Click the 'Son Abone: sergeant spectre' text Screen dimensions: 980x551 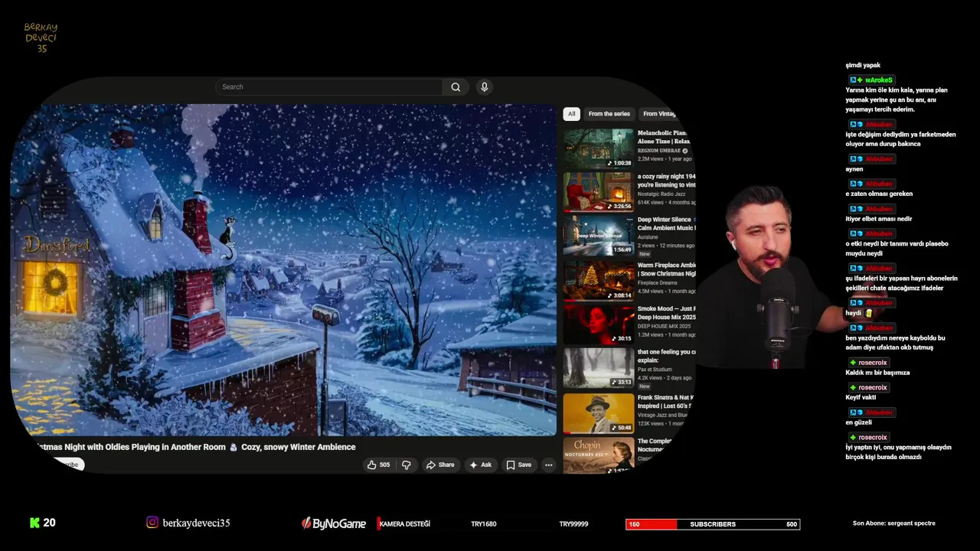tap(894, 523)
